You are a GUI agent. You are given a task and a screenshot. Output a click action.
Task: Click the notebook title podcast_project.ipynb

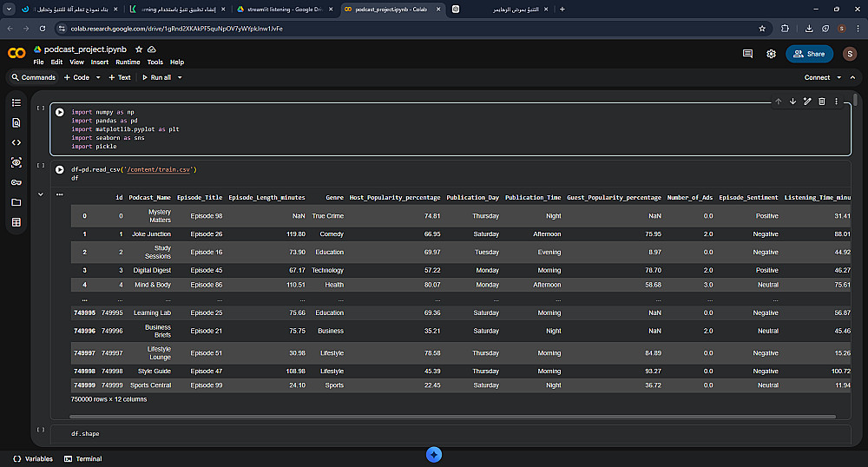click(85, 49)
